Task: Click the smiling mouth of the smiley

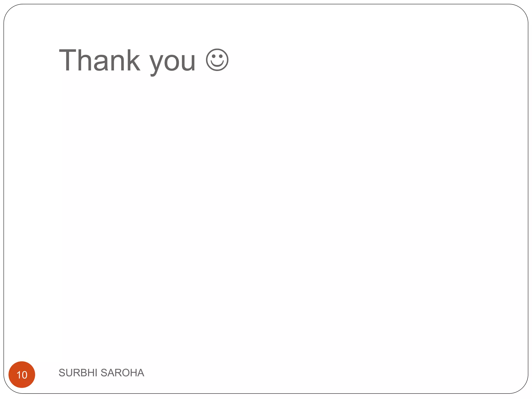Action: 217,64
